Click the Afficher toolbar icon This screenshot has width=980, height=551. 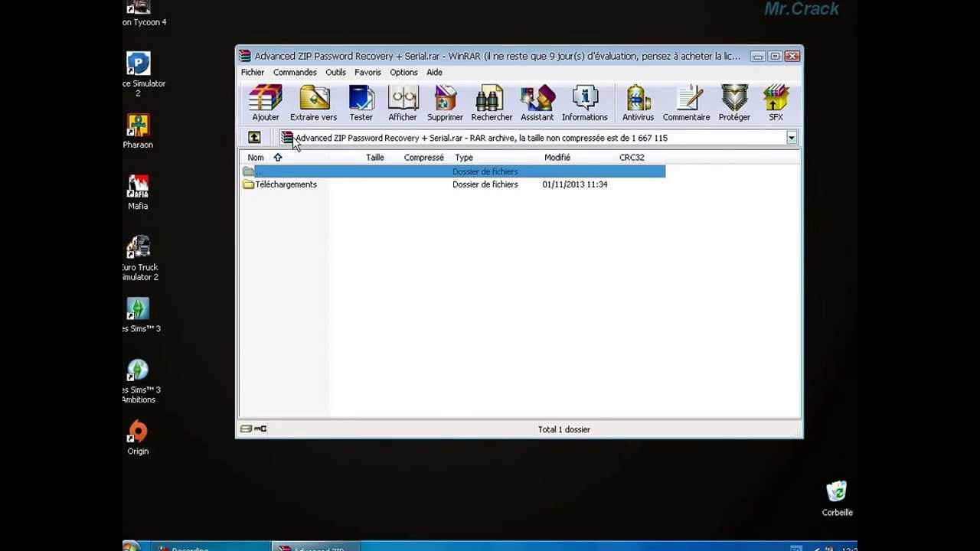click(x=403, y=103)
